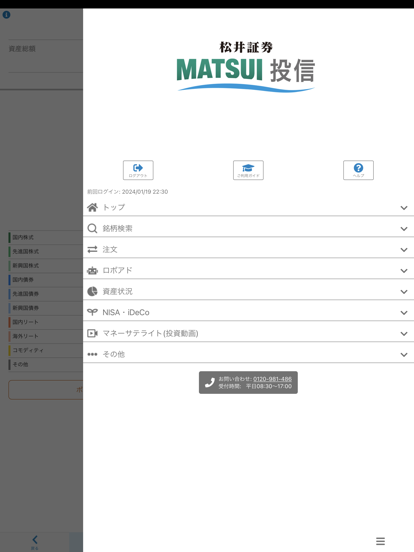This screenshot has height=552, width=414.
Task: Open the usage guide (ご利用ガイド) button
Action: point(248,170)
